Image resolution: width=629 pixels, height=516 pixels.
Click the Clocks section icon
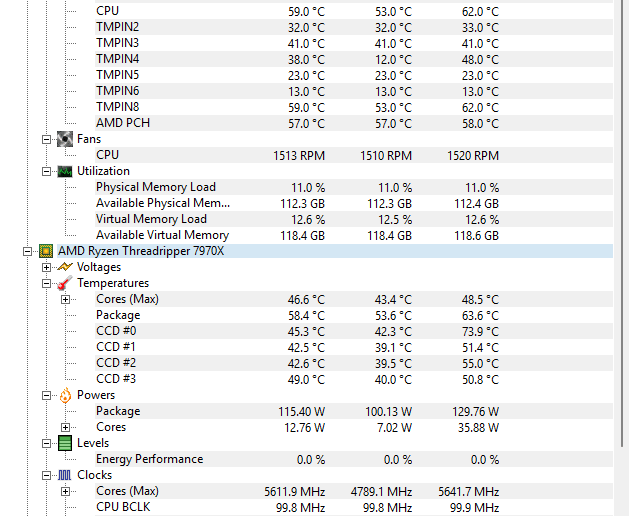coord(65,475)
